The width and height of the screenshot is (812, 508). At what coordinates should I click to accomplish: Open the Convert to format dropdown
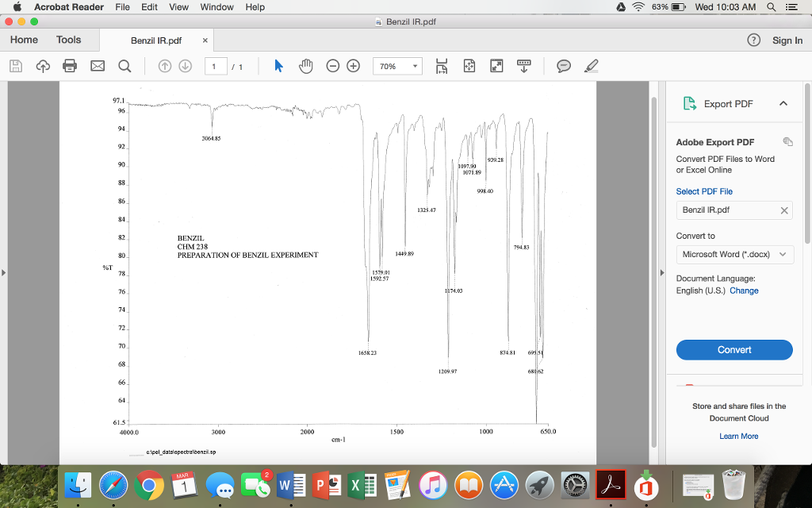(x=734, y=254)
